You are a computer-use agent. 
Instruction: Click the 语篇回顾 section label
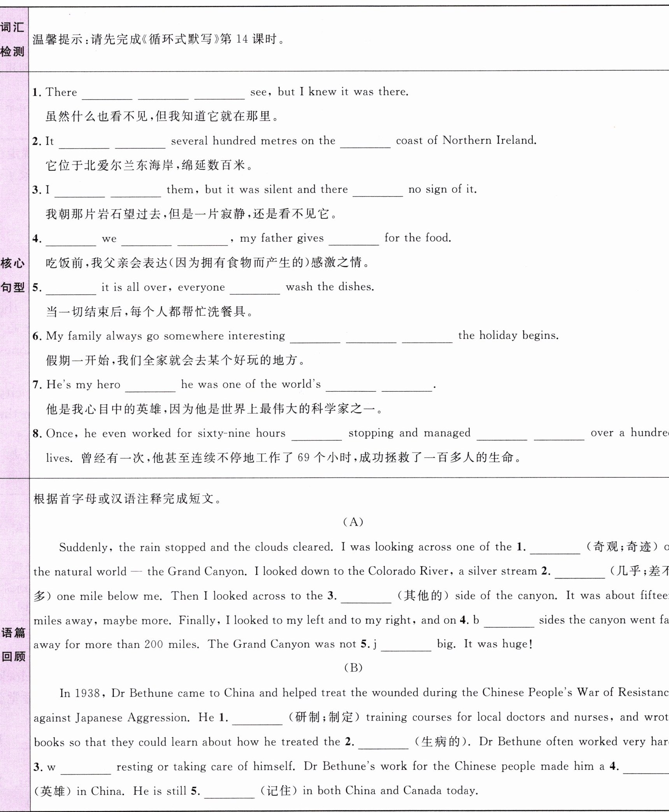[13, 645]
